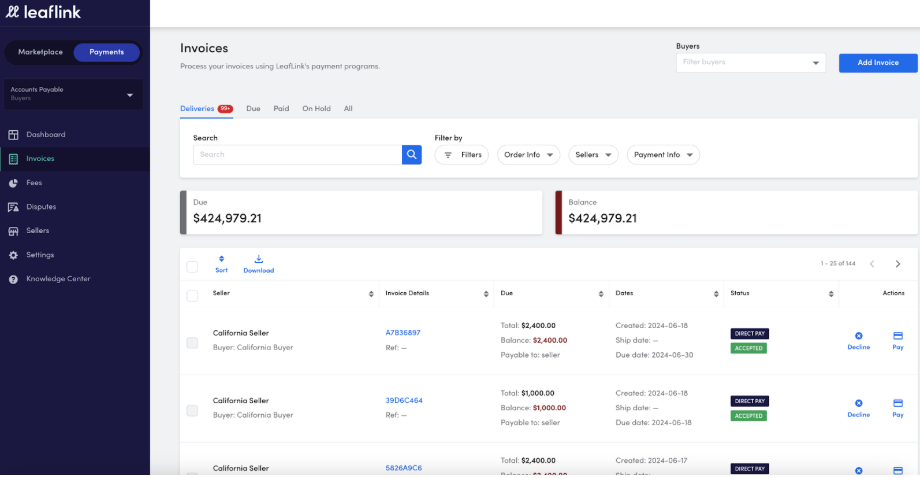Open the Sellers storefront icon
920x478 pixels.
tap(13, 231)
